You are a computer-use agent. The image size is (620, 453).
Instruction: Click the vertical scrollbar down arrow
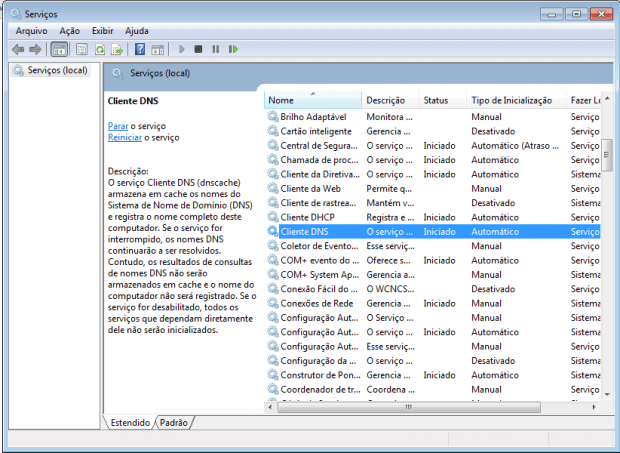tap(607, 394)
